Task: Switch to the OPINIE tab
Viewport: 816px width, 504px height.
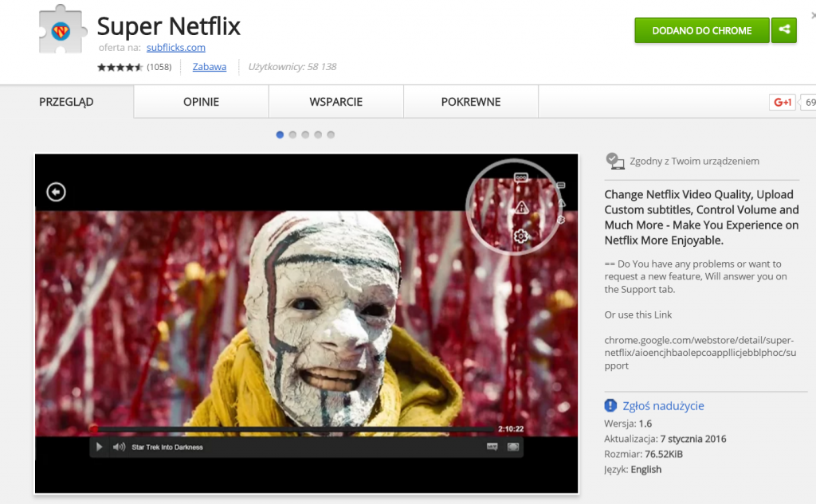Action: pos(201,102)
